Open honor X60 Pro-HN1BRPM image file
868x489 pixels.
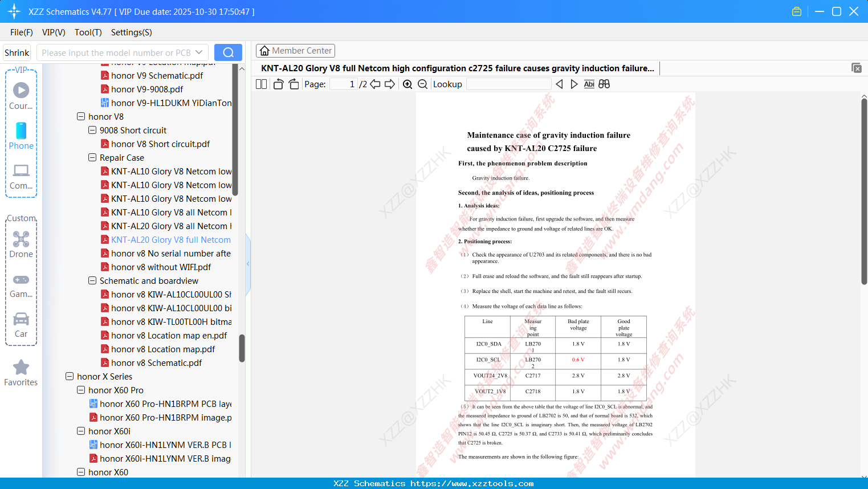[x=161, y=417]
